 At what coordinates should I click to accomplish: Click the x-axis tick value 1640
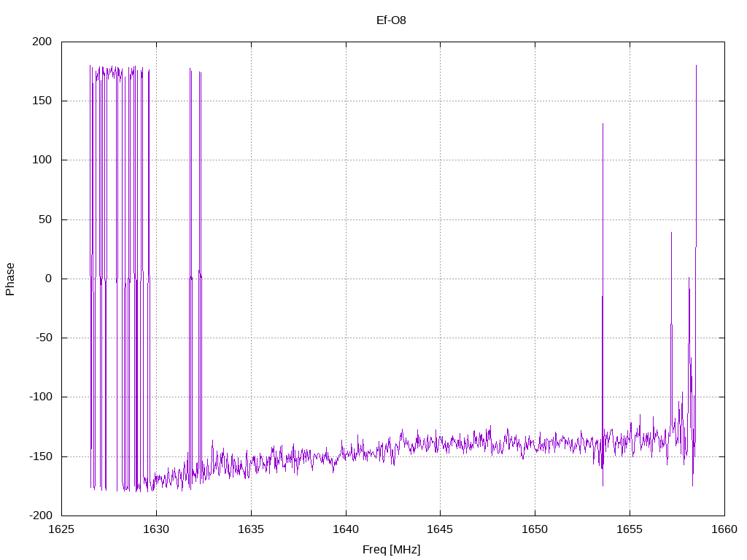(346, 529)
